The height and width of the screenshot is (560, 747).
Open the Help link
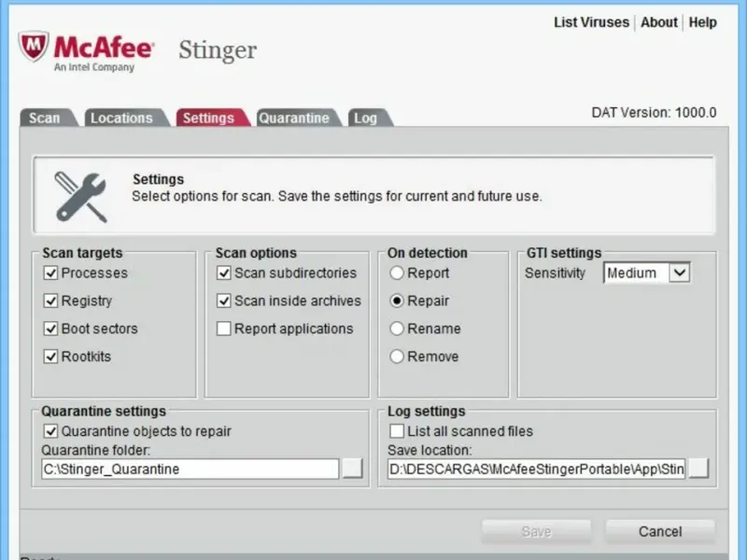(703, 22)
